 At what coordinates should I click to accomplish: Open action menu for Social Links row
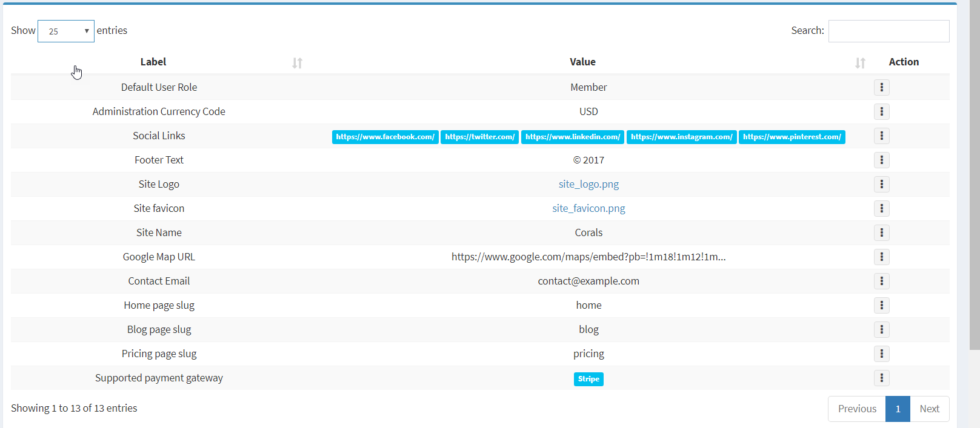(x=881, y=136)
